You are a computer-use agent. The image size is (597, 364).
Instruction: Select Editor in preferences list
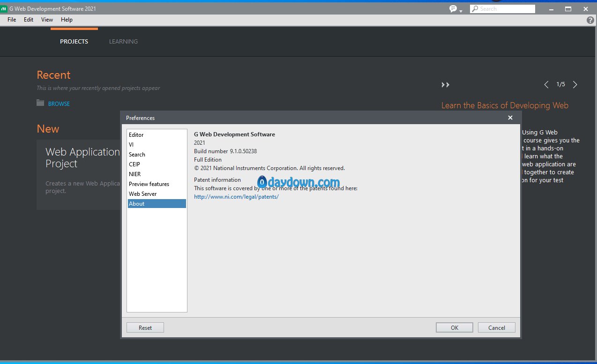136,135
